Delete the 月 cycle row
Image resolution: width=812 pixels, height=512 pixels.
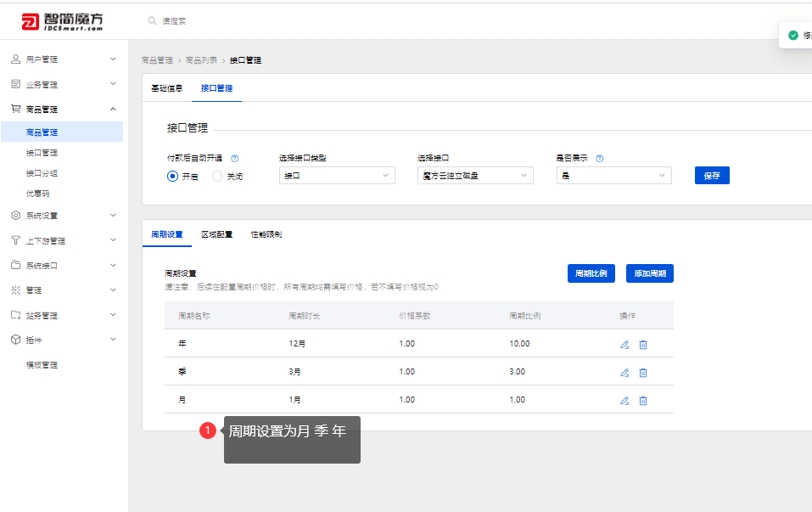click(x=643, y=401)
